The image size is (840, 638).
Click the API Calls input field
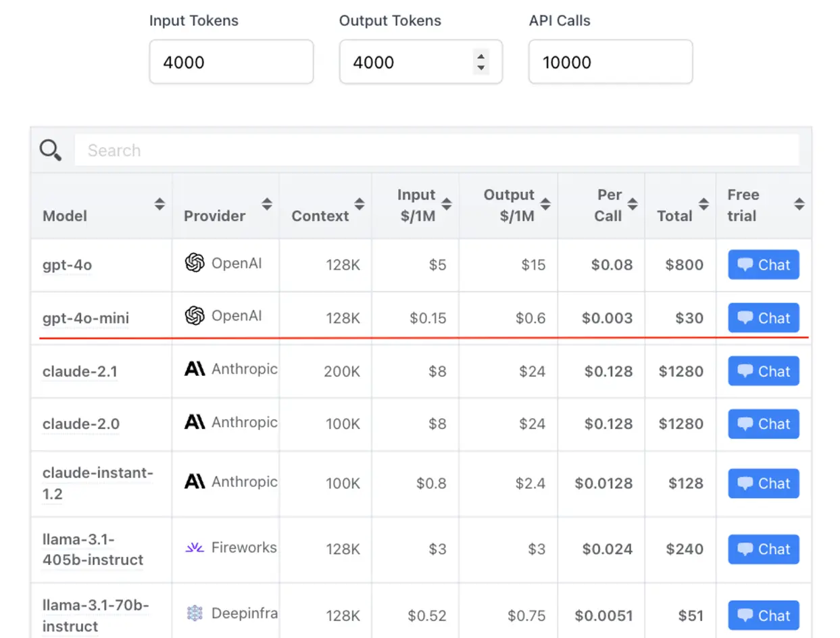pyautogui.click(x=611, y=62)
